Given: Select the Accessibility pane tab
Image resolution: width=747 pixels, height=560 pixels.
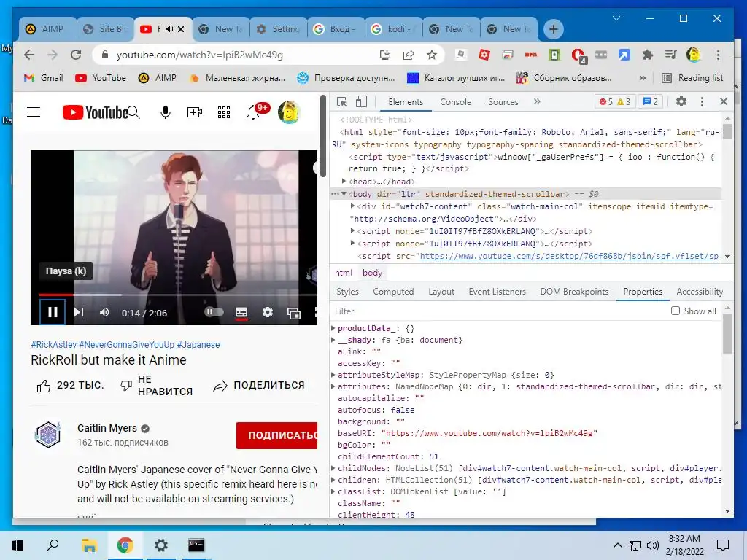Looking at the screenshot, I should point(700,292).
